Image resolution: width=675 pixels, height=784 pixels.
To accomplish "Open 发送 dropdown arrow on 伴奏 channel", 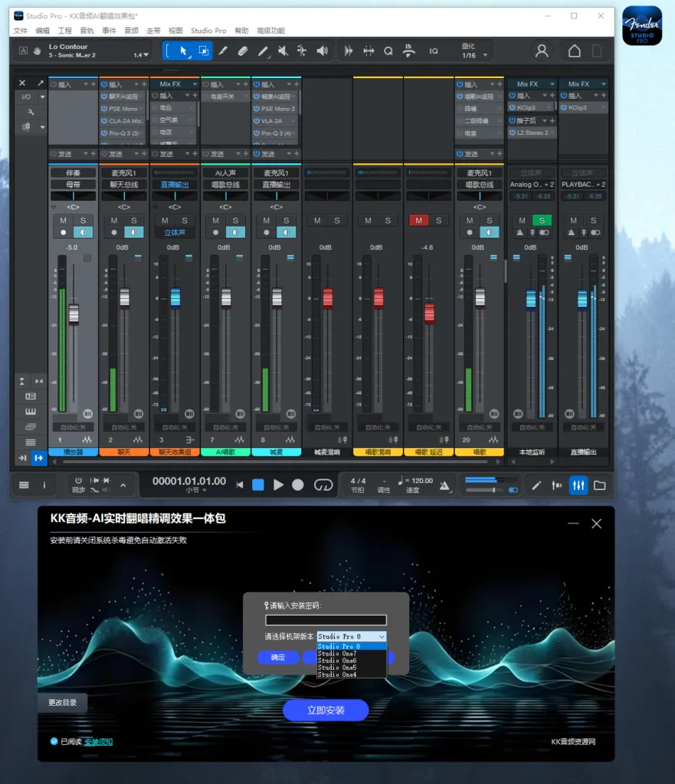I will (x=86, y=153).
